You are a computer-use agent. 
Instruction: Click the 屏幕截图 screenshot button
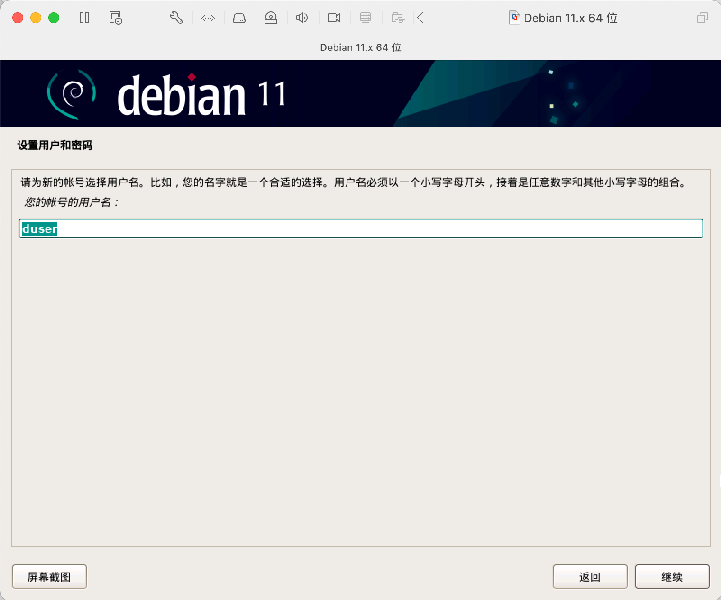pos(49,577)
